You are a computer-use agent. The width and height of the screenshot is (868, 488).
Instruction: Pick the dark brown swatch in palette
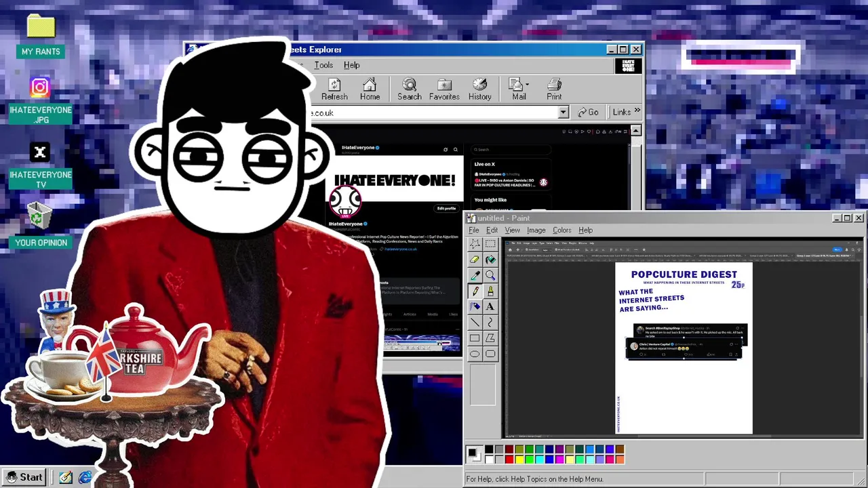(620, 449)
